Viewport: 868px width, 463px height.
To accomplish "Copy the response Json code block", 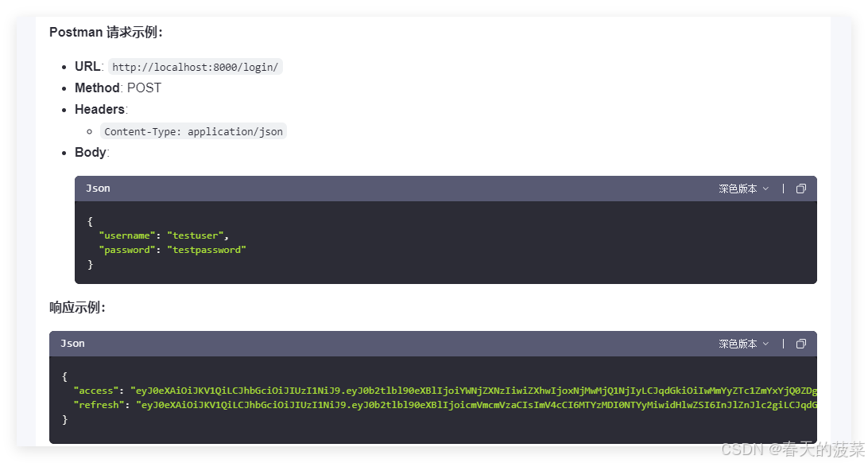I will 800,344.
